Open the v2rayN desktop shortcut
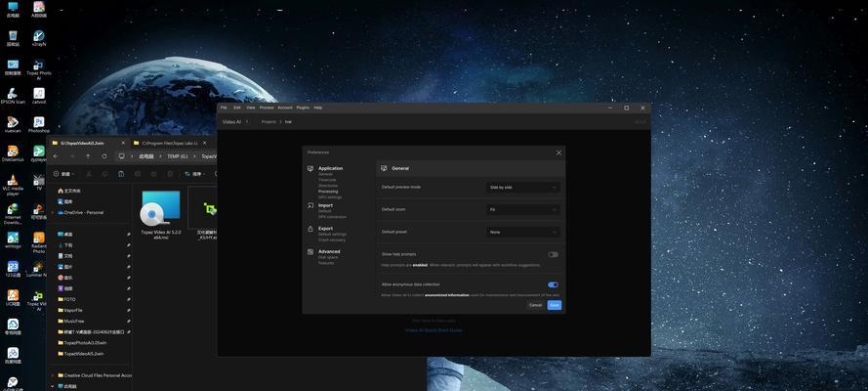868x391 pixels. (x=39, y=36)
